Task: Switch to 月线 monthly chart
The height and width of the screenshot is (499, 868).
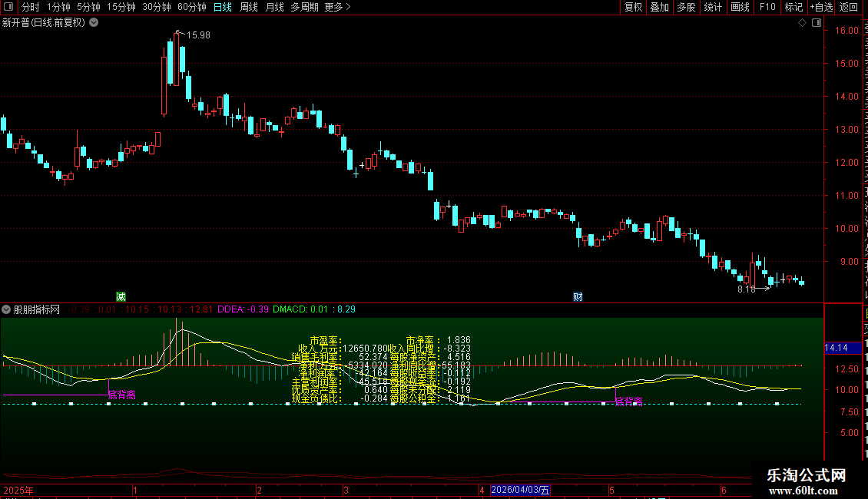Action: tap(274, 7)
